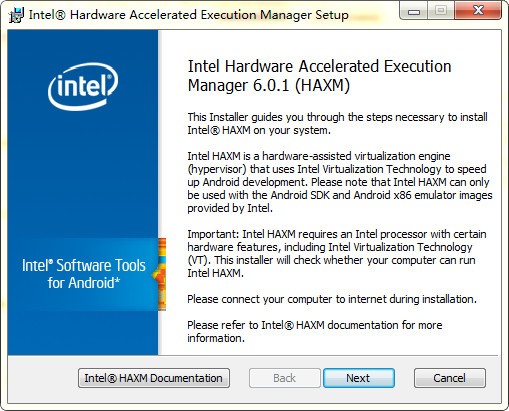Image resolution: width=509 pixels, height=411 pixels.
Task: Minimize the setup window
Action: pos(413,11)
